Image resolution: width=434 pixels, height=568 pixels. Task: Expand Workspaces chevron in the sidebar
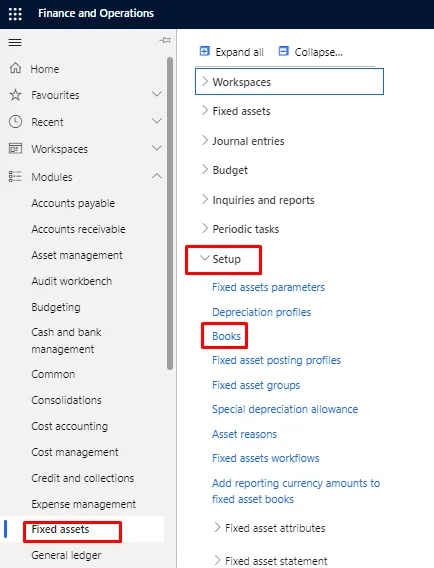click(157, 148)
